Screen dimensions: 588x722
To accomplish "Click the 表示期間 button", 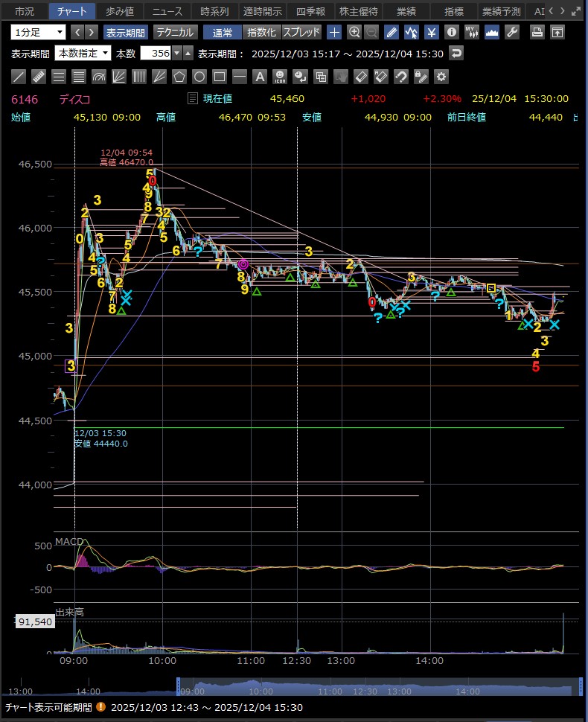I will tap(125, 32).
